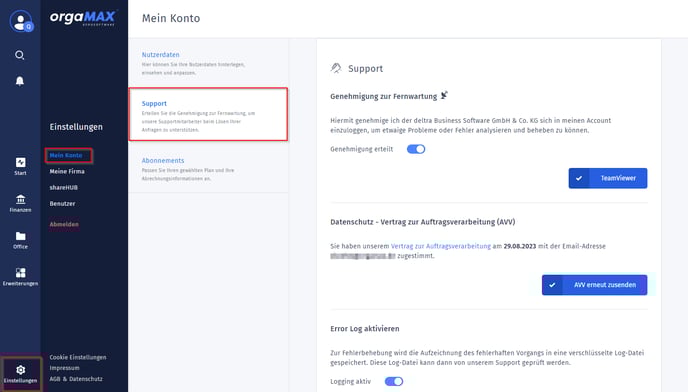Click the Support heading headset icon
Viewport: 688px width, 392px height.
coord(336,68)
